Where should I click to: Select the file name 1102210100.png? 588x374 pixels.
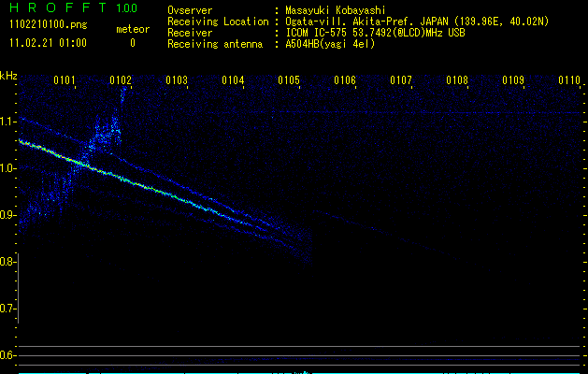[x=49, y=24]
